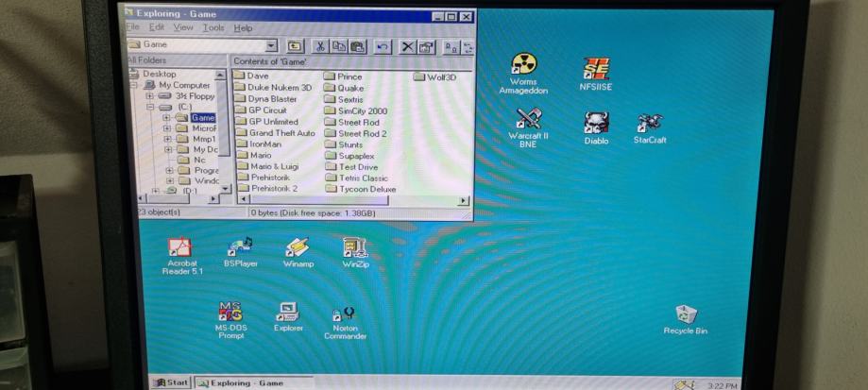Select the Winamp desktop shortcut

pos(298,253)
